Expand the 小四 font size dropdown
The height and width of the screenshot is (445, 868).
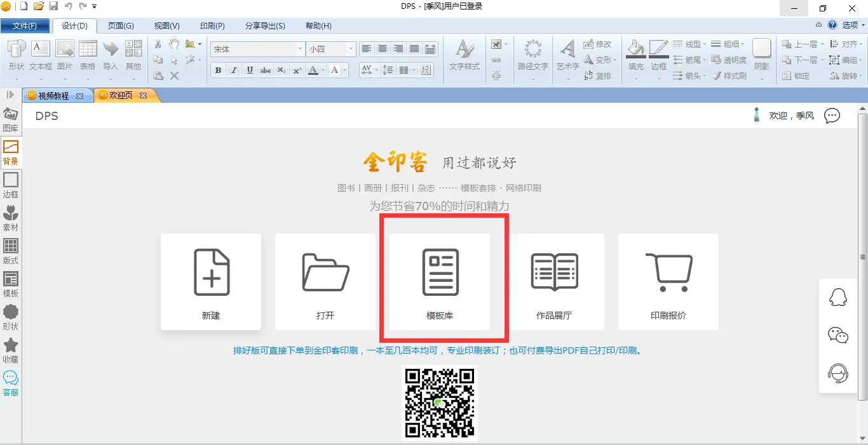pos(350,49)
